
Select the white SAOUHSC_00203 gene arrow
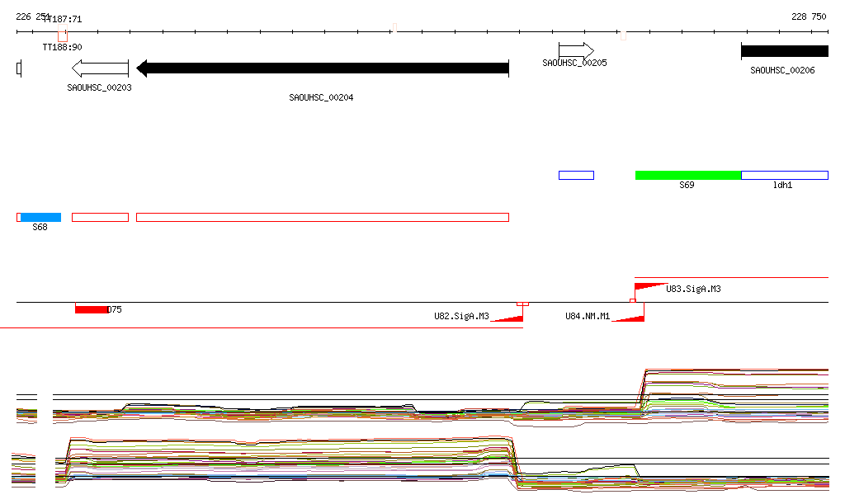(x=100, y=68)
